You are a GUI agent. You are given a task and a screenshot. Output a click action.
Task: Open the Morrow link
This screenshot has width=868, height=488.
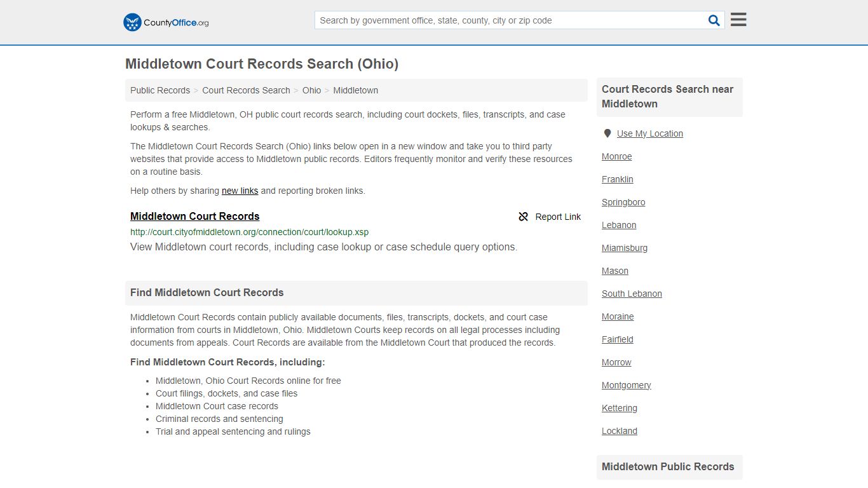(616, 362)
